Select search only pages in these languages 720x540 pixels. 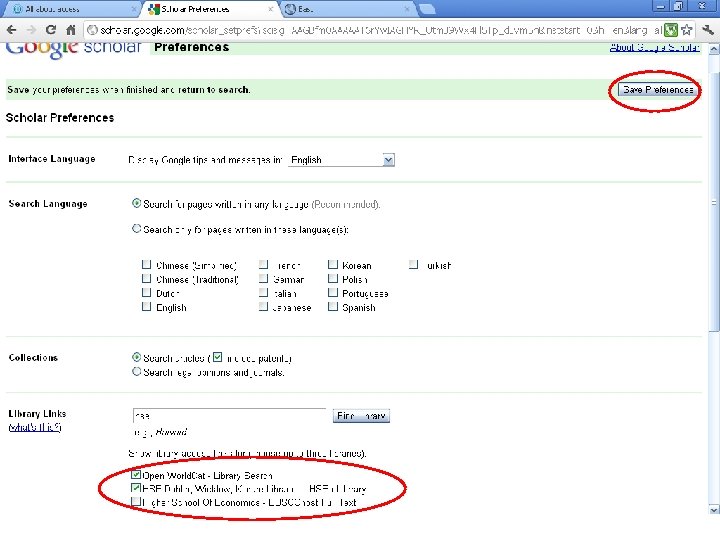(136, 228)
